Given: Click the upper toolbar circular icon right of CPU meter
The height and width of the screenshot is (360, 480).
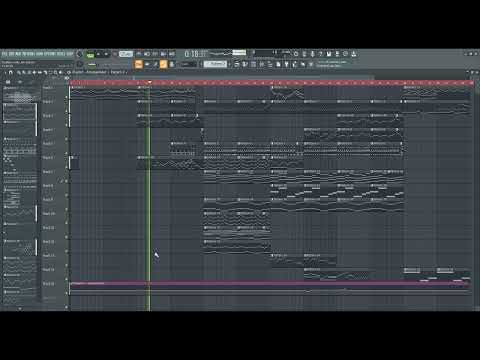Looking at the screenshot, I should 296,53.
